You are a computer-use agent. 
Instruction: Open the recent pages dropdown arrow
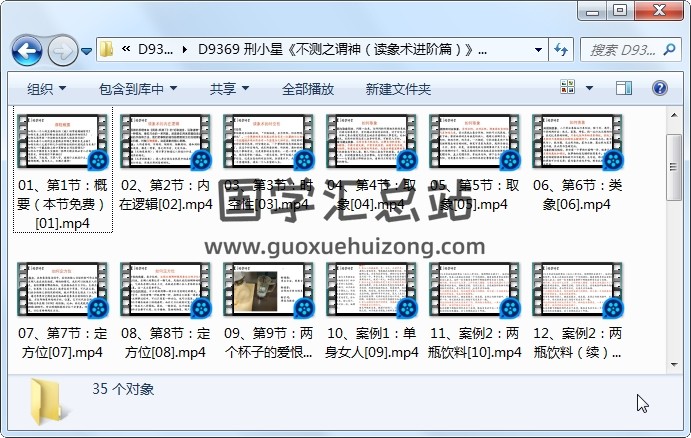(87, 50)
